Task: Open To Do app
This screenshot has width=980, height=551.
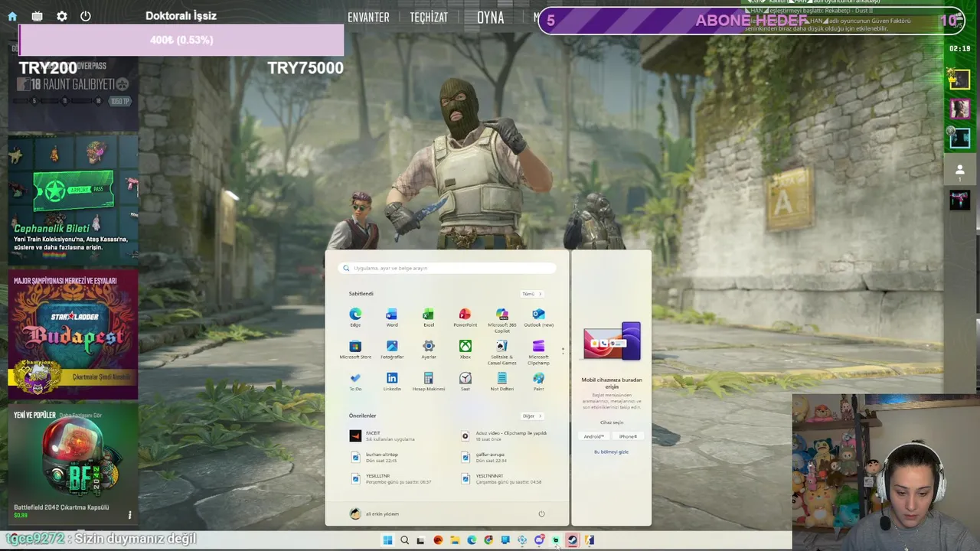Action: pos(355,382)
